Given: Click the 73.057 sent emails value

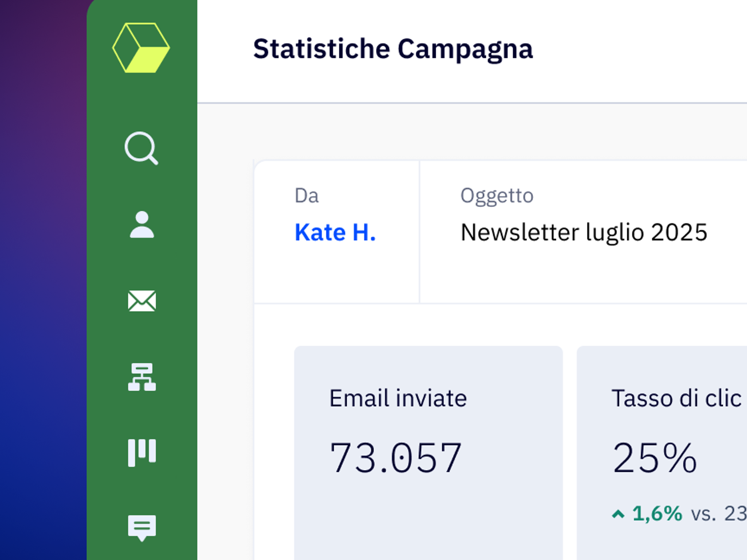Looking at the screenshot, I should click(x=395, y=458).
